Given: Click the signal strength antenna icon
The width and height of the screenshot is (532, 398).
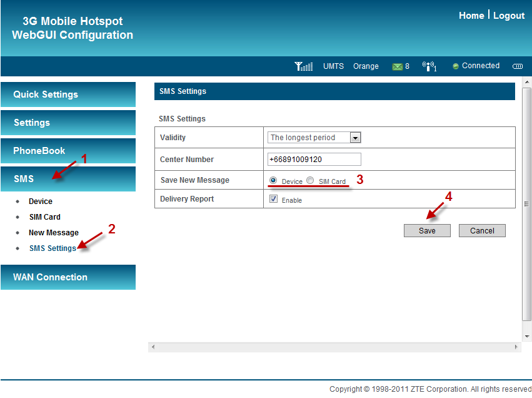Looking at the screenshot, I should coord(303,66).
